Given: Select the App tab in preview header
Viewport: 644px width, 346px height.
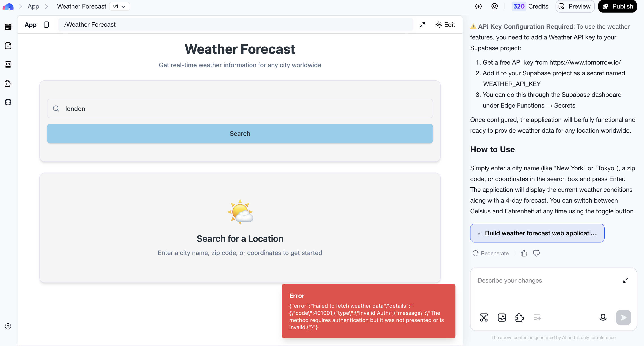Looking at the screenshot, I should point(30,24).
